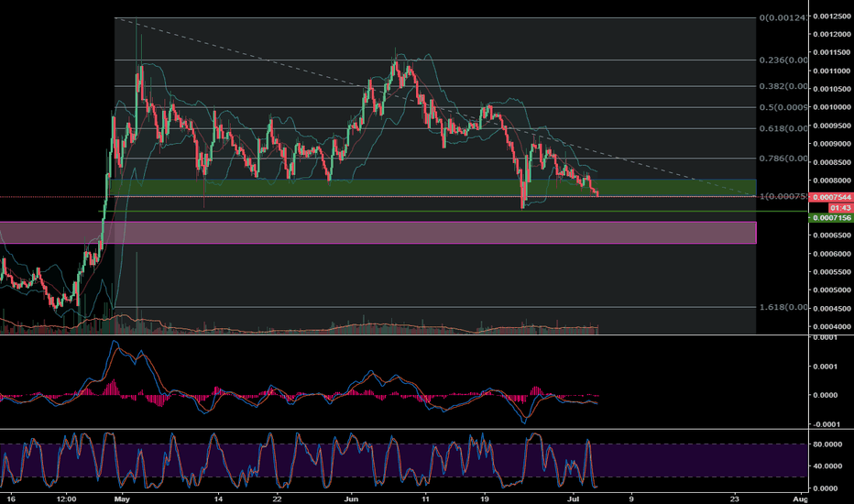Click the Fibonacci 0.382 level label
Viewport: 854px width, 504px height.
tap(783, 86)
